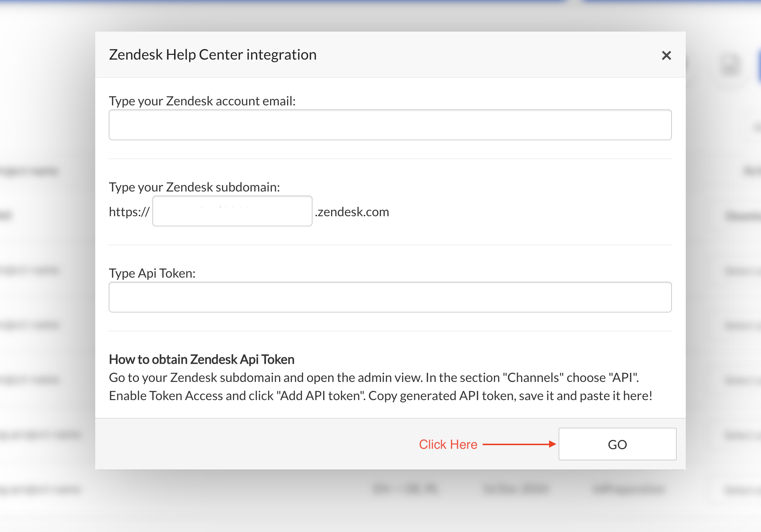The width and height of the screenshot is (761, 532).
Task: Close the Zendesk Help Center integration dialog
Action: point(666,55)
